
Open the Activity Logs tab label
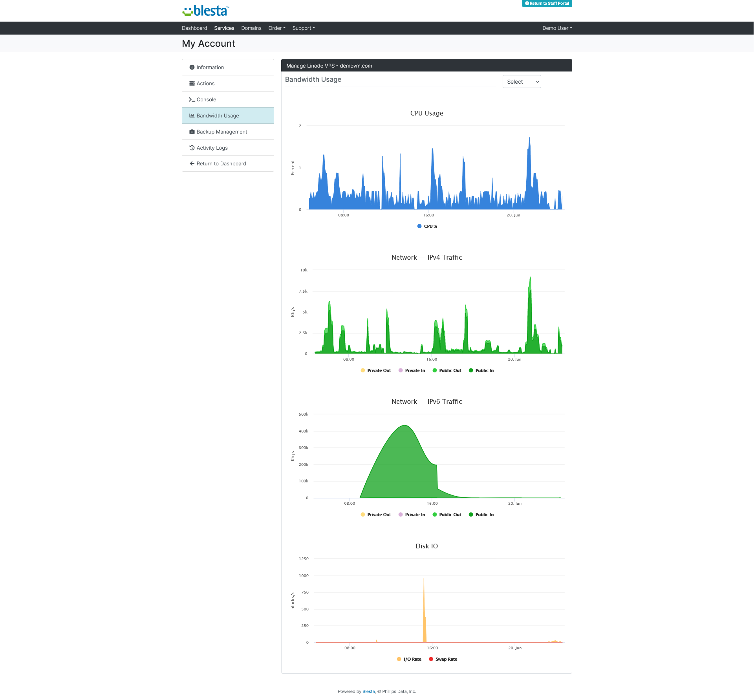(212, 148)
